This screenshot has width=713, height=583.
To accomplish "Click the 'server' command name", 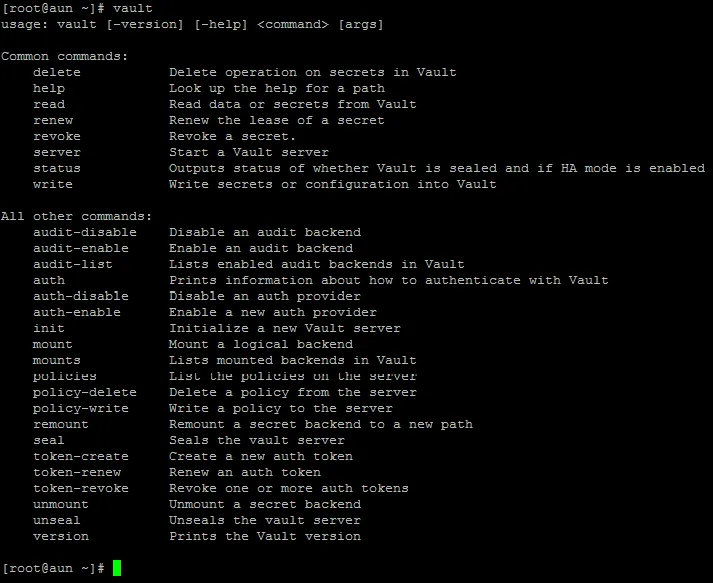I will 56,152.
